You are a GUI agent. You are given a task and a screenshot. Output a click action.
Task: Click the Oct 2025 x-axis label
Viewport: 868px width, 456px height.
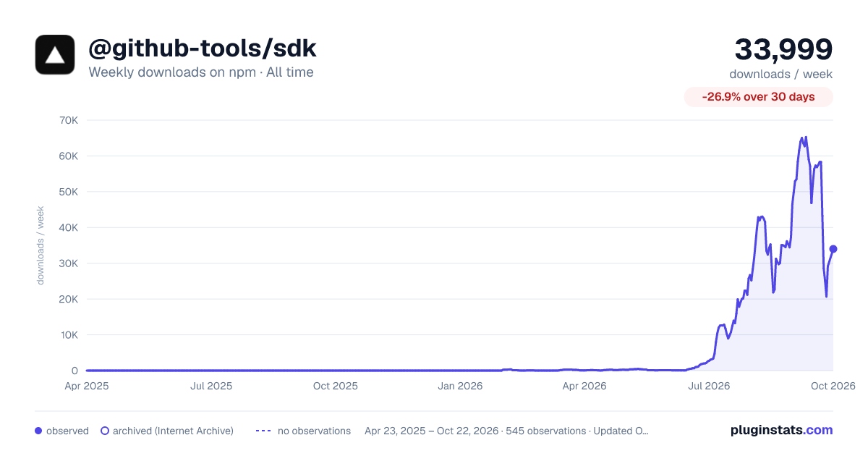coord(336,386)
